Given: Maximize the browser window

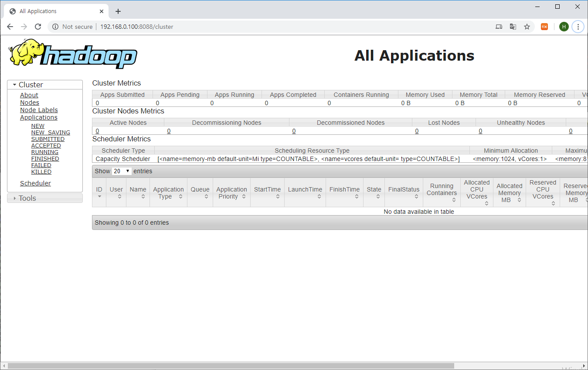Looking at the screenshot, I should 557,7.
